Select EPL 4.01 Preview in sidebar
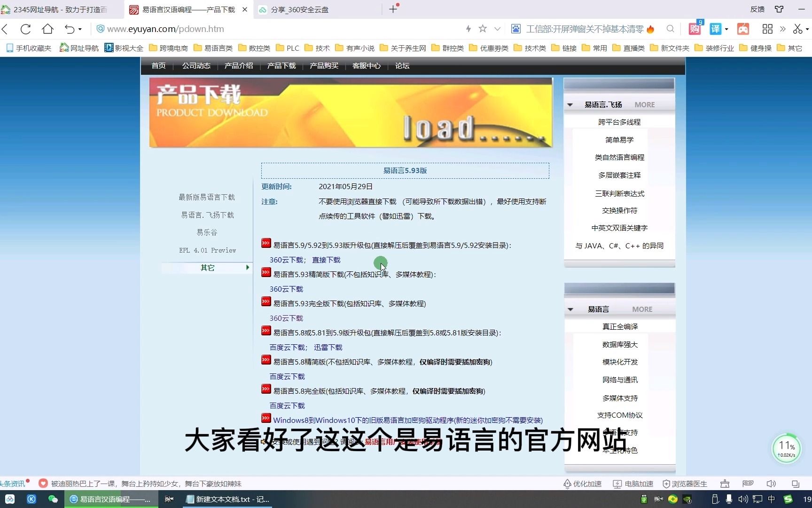The width and height of the screenshot is (812, 508). [x=207, y=250]
